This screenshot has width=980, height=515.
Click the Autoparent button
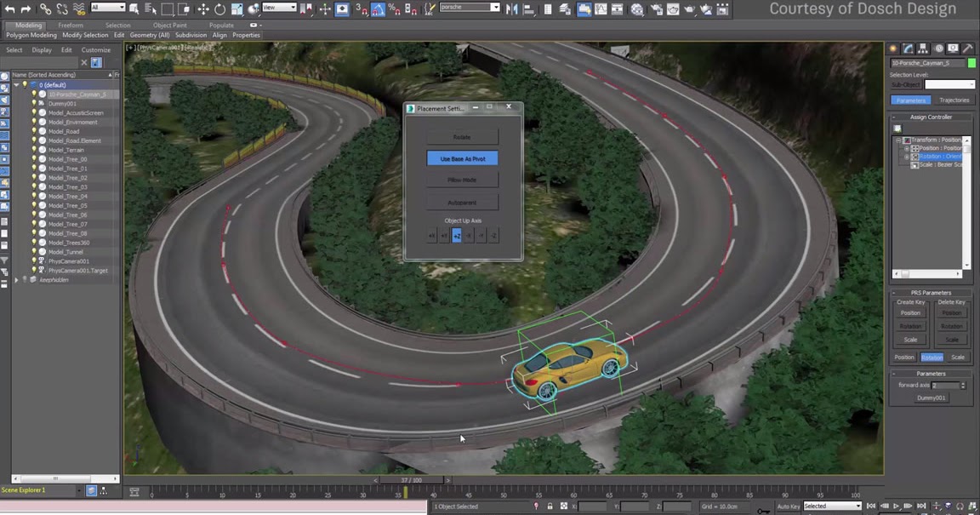pos(462,202)
